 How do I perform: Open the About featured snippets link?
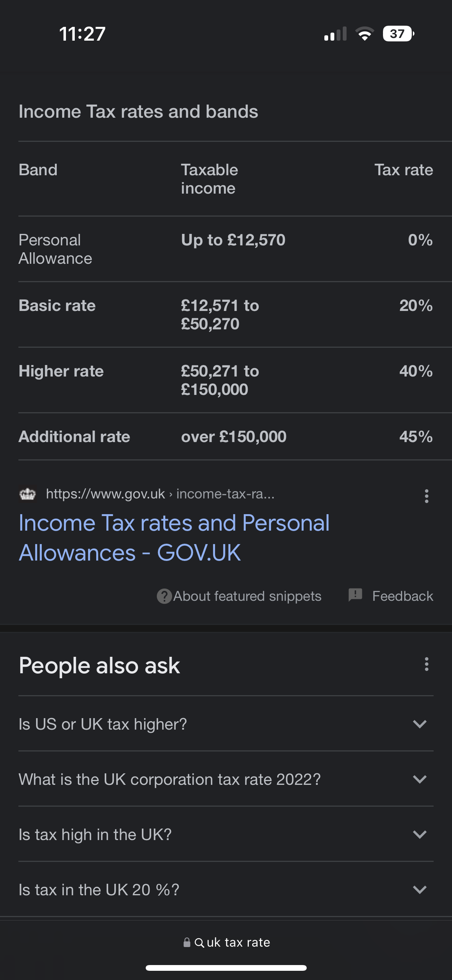[x=247, y=596]
